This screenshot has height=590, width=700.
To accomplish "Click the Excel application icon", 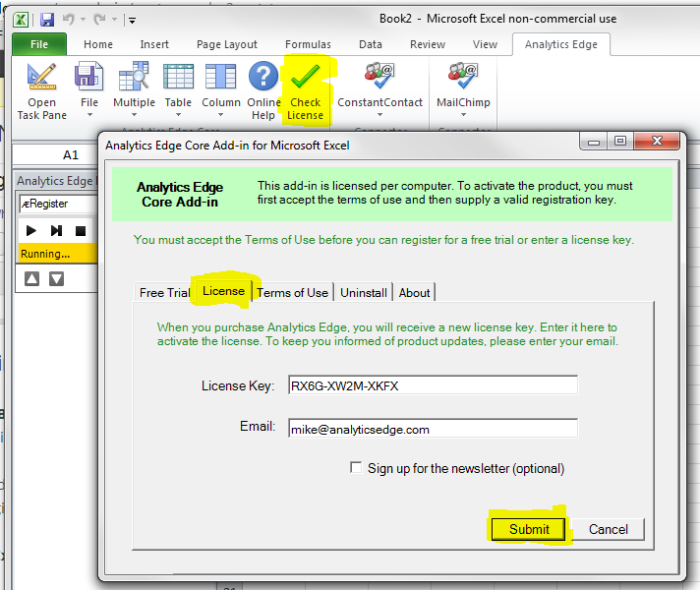I will coord(21,20).
